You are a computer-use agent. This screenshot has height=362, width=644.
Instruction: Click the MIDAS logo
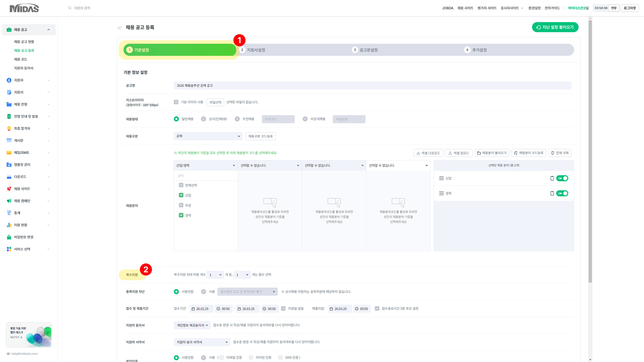(x=24, y=8)
